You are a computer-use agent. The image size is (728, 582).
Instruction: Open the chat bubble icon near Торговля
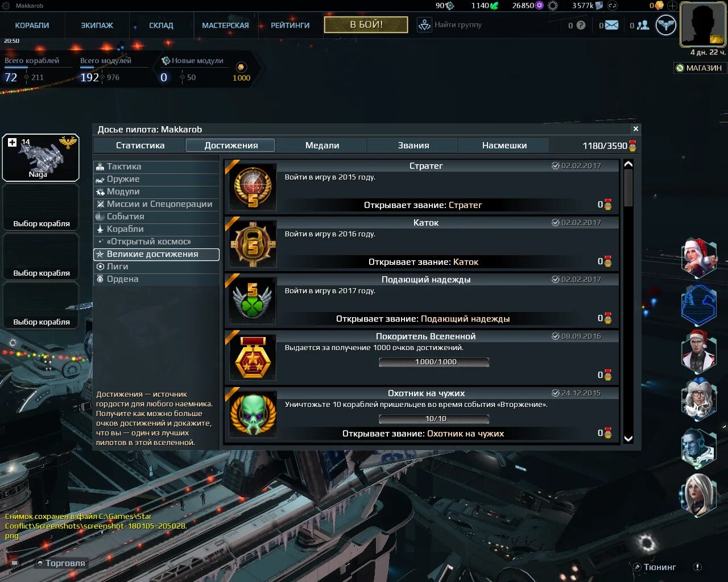pos(15,563)
